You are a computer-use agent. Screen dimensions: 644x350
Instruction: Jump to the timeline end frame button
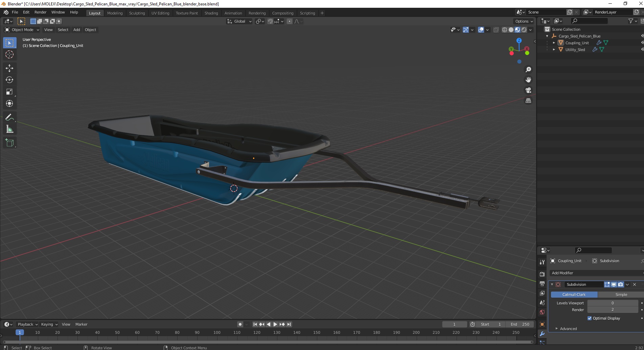tap(289, 324)
